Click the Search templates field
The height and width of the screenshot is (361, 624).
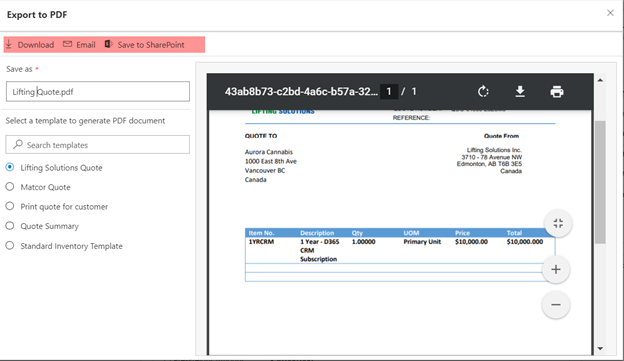click(98, 144)
